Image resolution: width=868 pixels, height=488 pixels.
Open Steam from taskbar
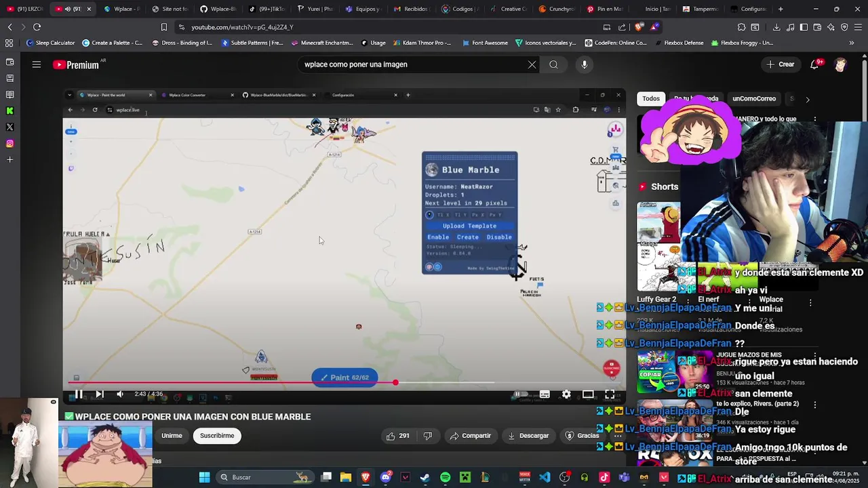click(425, 477)
